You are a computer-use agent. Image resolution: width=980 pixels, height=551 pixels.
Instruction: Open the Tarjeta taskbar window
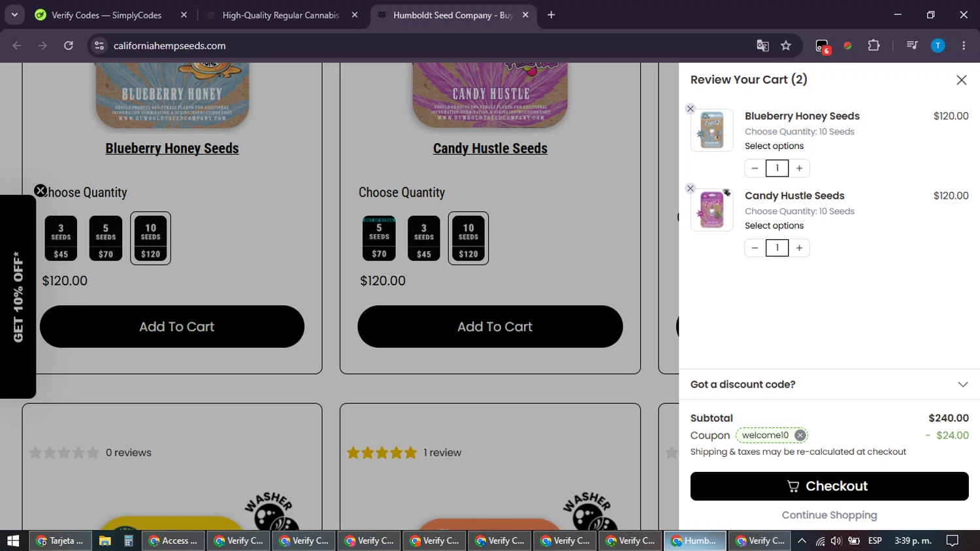[59, 541]
